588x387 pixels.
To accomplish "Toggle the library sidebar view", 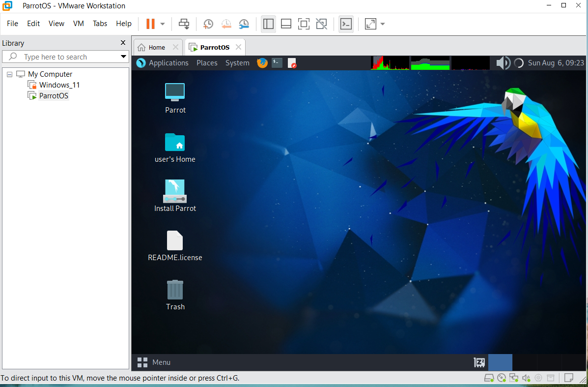I will [x=268, y=24].
